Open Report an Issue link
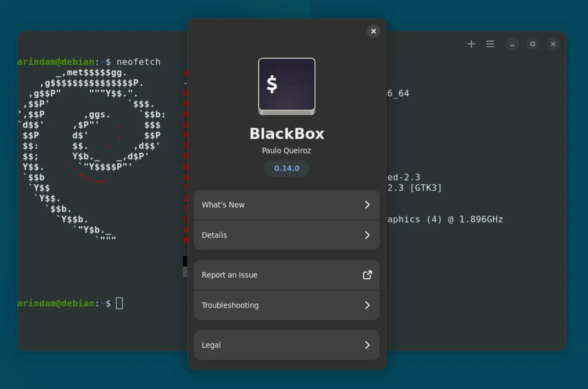The height and width of the screenshot is (389, 588). (x=287, y=275)
